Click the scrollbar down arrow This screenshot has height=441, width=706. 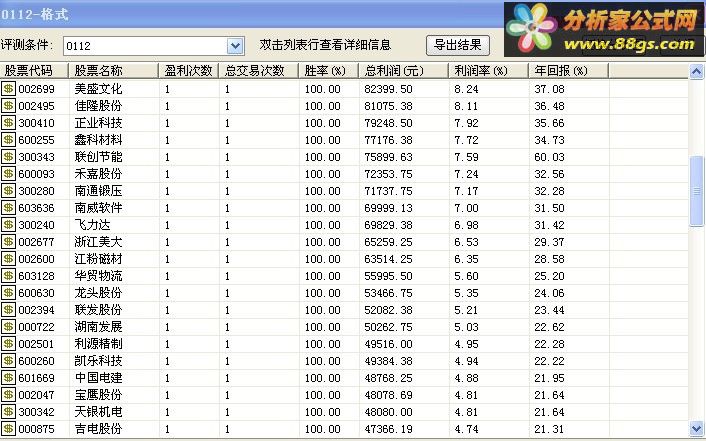(697, 428)
